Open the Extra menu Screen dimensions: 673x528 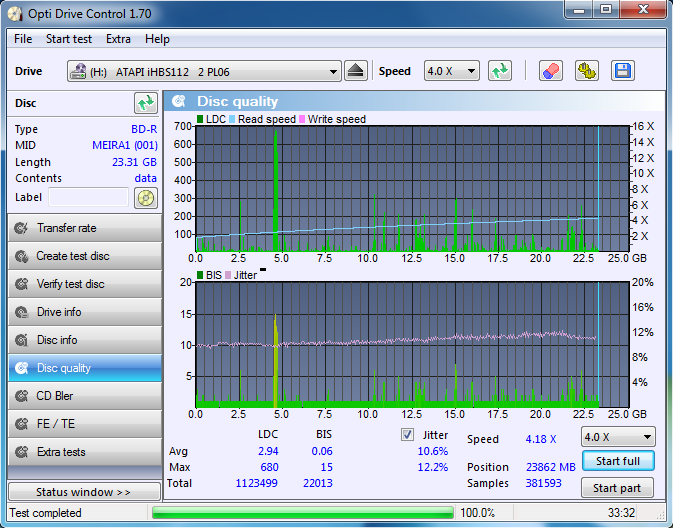118,39
